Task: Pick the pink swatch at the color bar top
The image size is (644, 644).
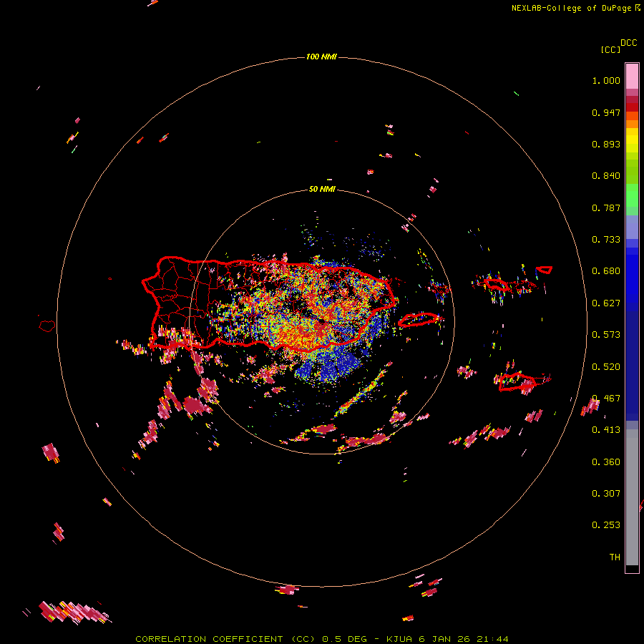Action: [x=632, y=76]
